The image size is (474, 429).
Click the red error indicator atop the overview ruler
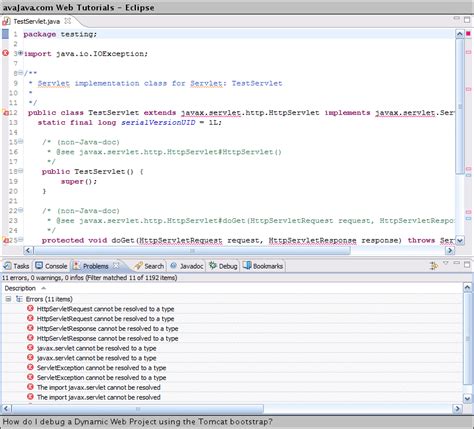(468, 33)
